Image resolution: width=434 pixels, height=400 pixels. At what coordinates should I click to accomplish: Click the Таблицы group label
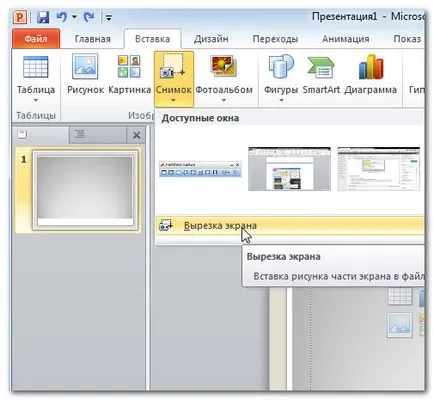(36, 115)
